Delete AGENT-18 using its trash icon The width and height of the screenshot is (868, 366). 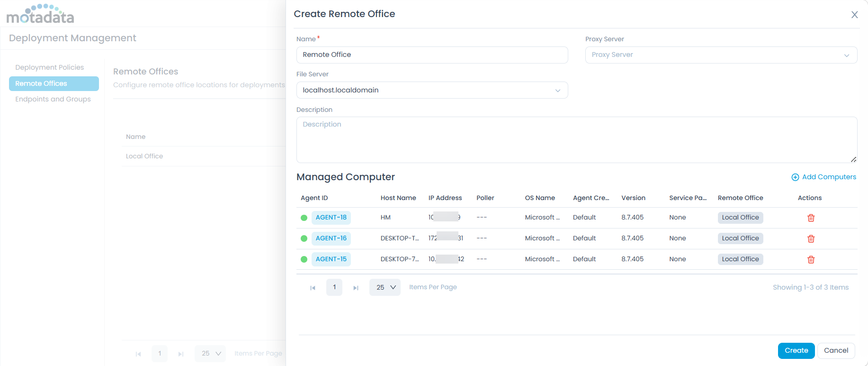click(811, 218)
